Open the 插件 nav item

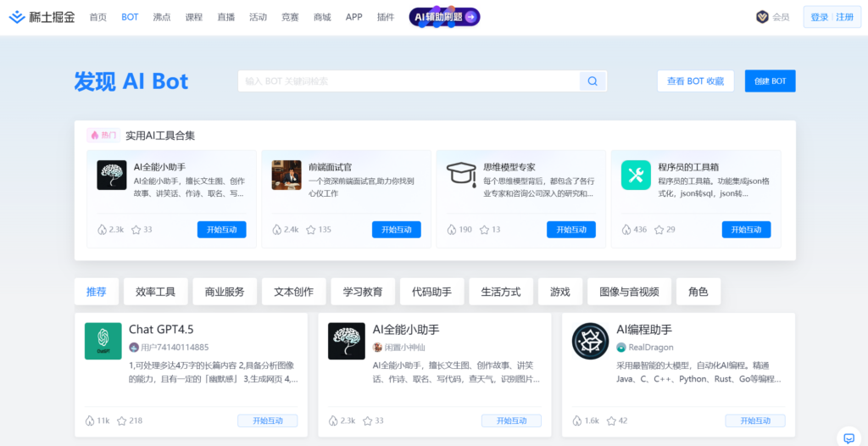pyautogui.click(x=386, y=17)
